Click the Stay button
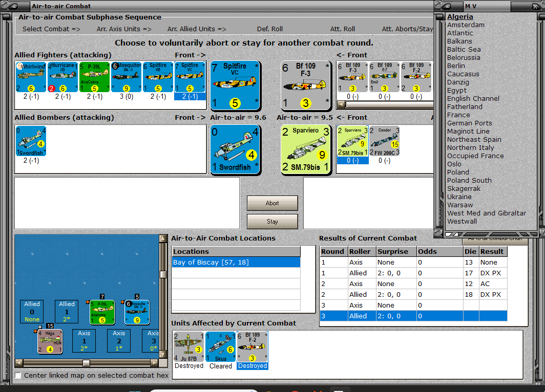The width and height of the screenshot is (545, 392). (272, 222)
